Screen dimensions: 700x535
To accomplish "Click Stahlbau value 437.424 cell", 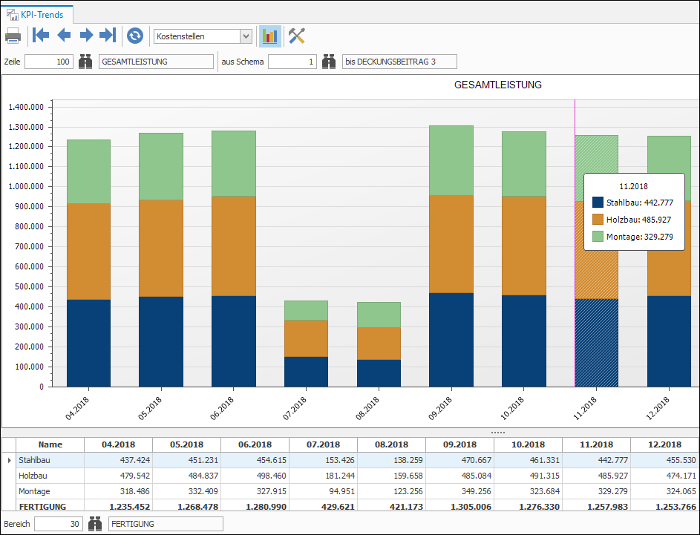I will [x=118, y=460].
